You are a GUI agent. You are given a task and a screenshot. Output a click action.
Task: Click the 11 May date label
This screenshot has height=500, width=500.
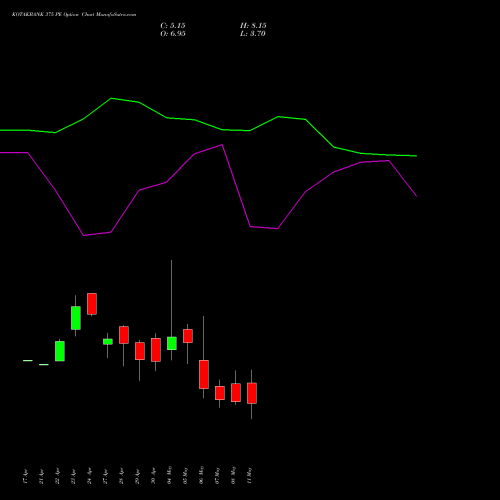coord(250,475)
